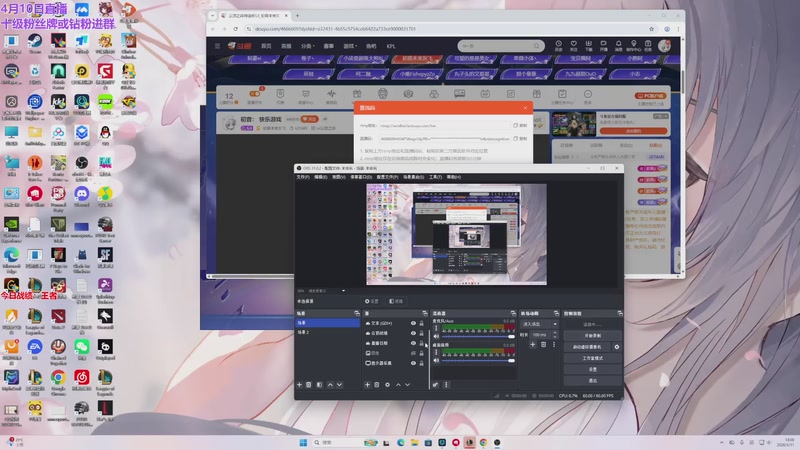Open scene filters icon in scenes toolbar
Screen dimensions: 800x450
[x=319, y=385]
